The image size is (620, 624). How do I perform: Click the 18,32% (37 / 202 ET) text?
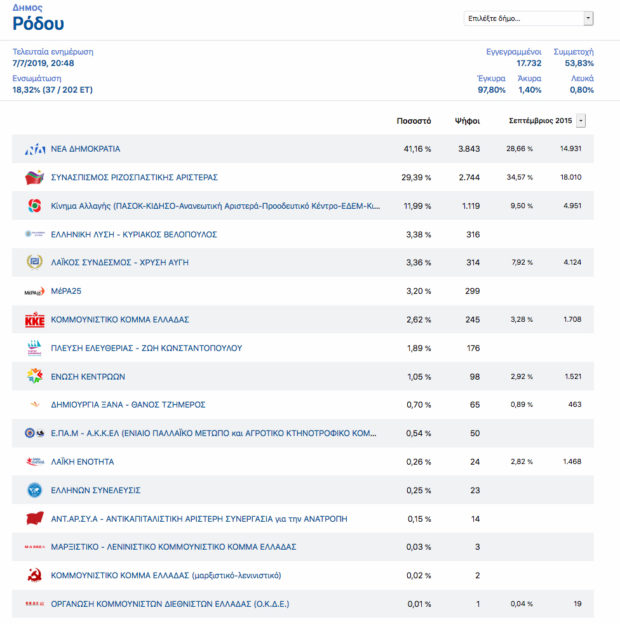(52, 90)
